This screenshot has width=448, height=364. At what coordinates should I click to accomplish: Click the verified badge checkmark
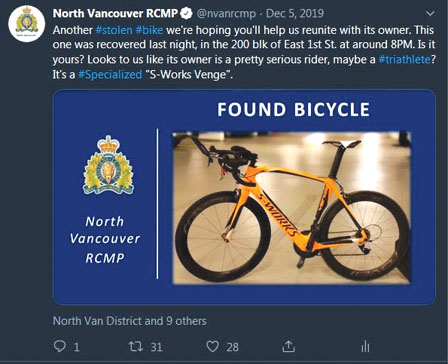coord(186,14)
